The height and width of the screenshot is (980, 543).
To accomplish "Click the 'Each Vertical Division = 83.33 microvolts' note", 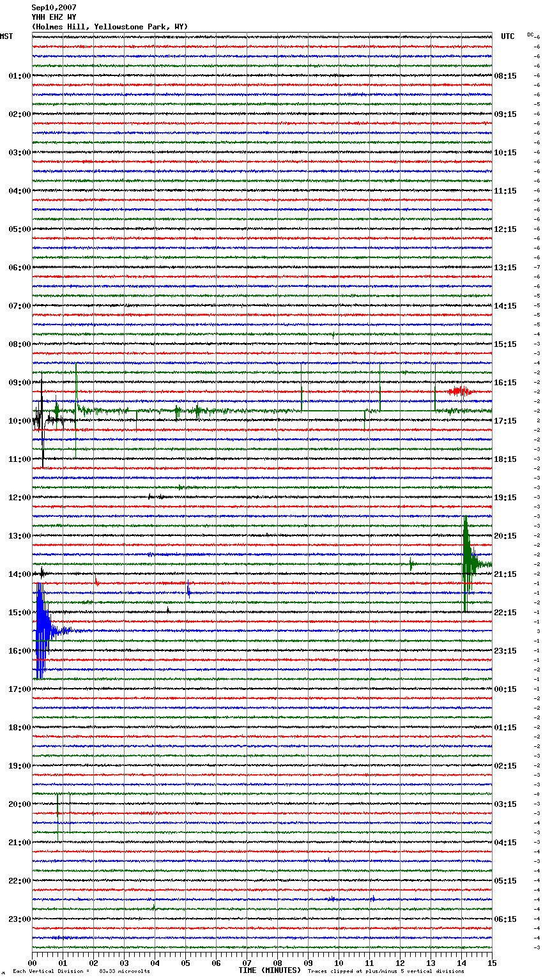I will [81, 971].
